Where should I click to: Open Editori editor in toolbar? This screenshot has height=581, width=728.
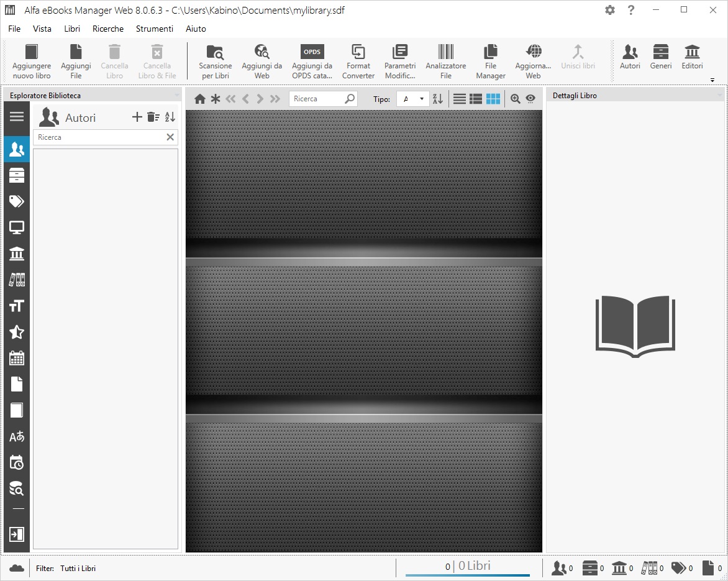coord(692,57)
